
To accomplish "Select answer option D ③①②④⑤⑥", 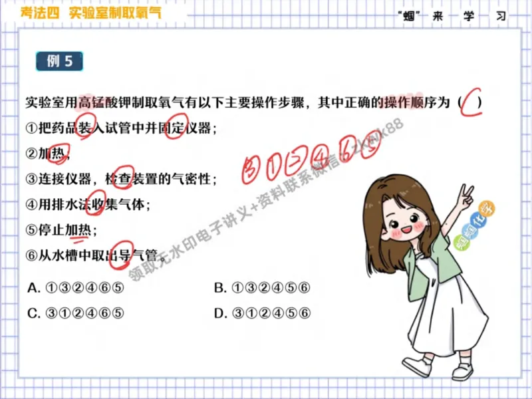I will coord(262,313).
